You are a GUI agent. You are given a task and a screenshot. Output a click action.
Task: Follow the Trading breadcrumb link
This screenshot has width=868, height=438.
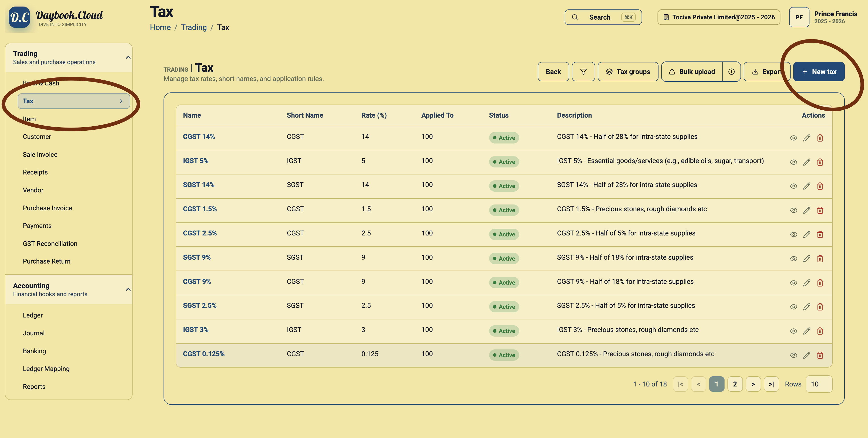point(194,27)
